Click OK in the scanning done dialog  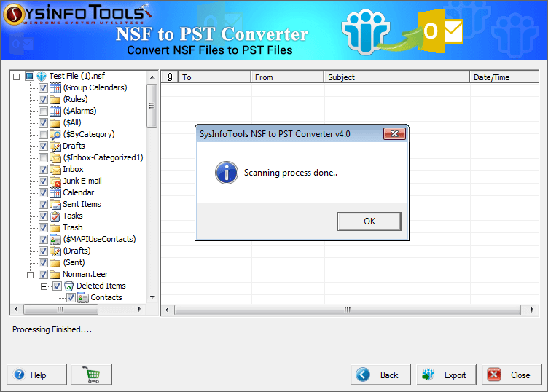369,222
